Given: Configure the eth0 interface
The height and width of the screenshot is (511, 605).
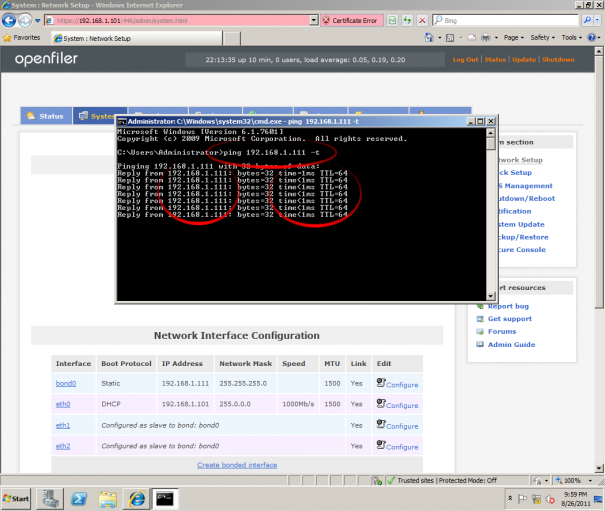Looking at the screenshot, I should click(x=397, y=404).
